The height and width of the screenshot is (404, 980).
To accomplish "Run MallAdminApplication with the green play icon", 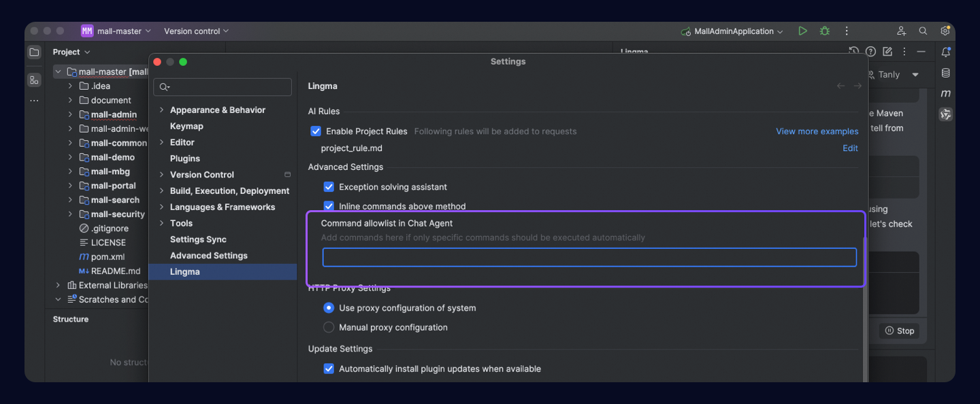I will click(803, 31).
